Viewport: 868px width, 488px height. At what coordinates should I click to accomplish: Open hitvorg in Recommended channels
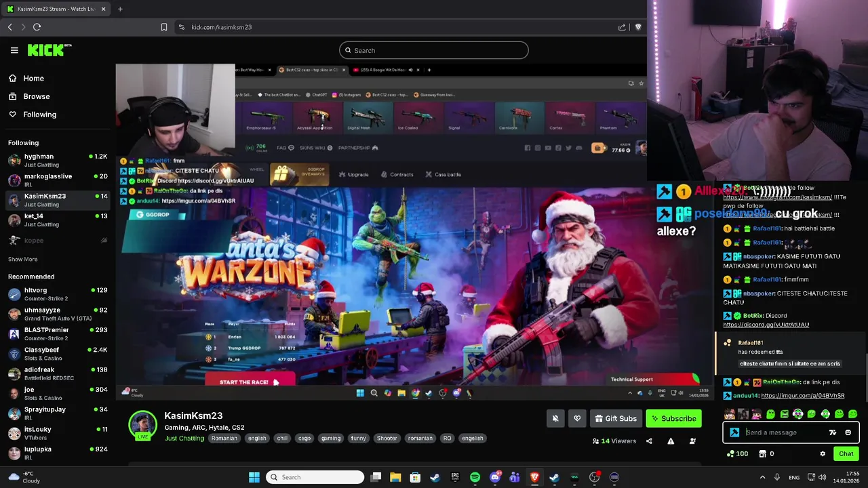pyautogui.click(x=58, y=293)
